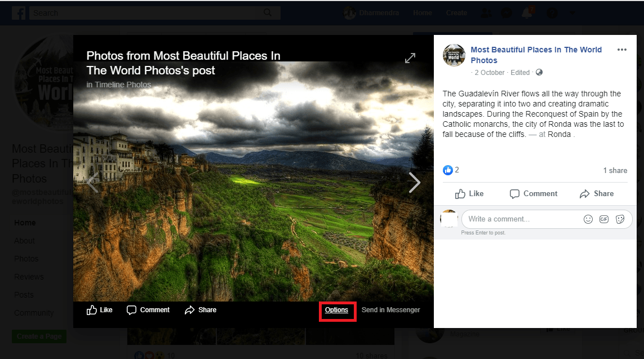
Task: Open the Ronda location link
Action: [x=559, y=134]
